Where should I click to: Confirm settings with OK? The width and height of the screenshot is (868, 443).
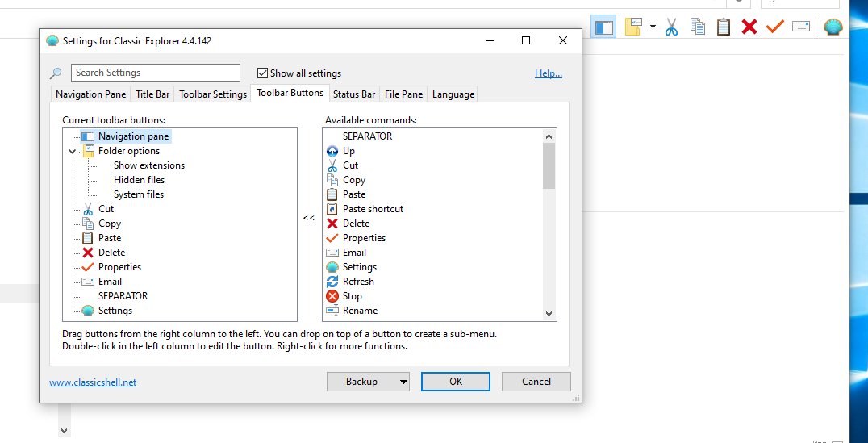click(456, 382)
